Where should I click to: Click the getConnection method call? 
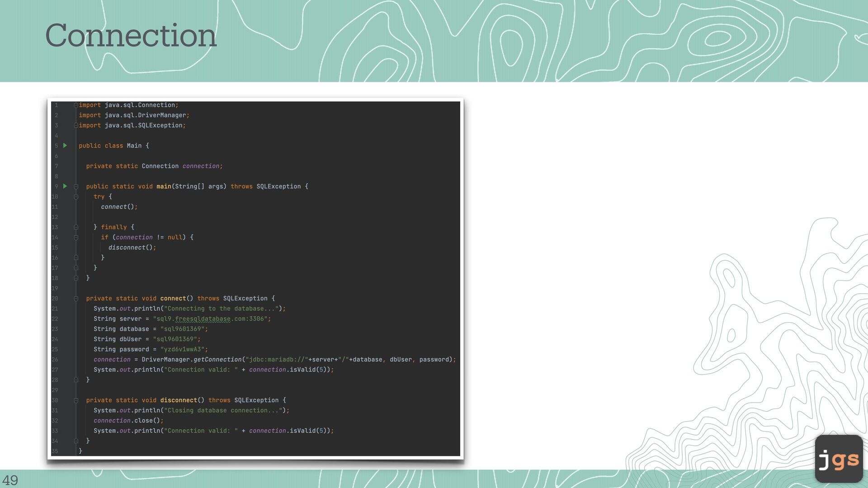[217, 360]
